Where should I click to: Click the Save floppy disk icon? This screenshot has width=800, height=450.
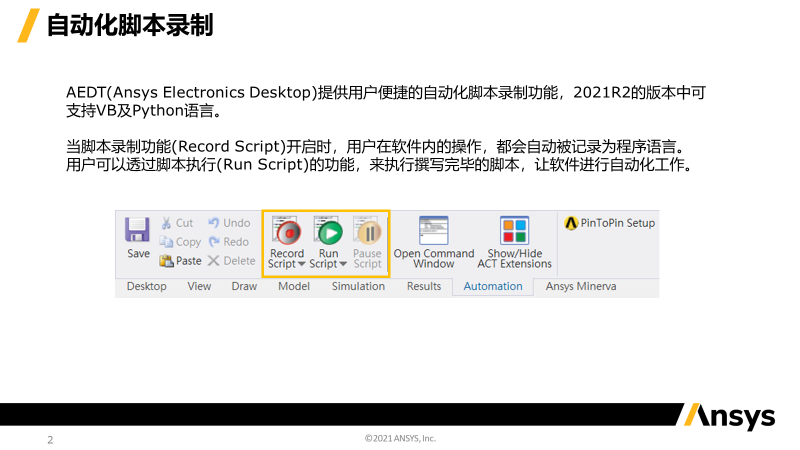pyautogui.click(x=137, y=230)
